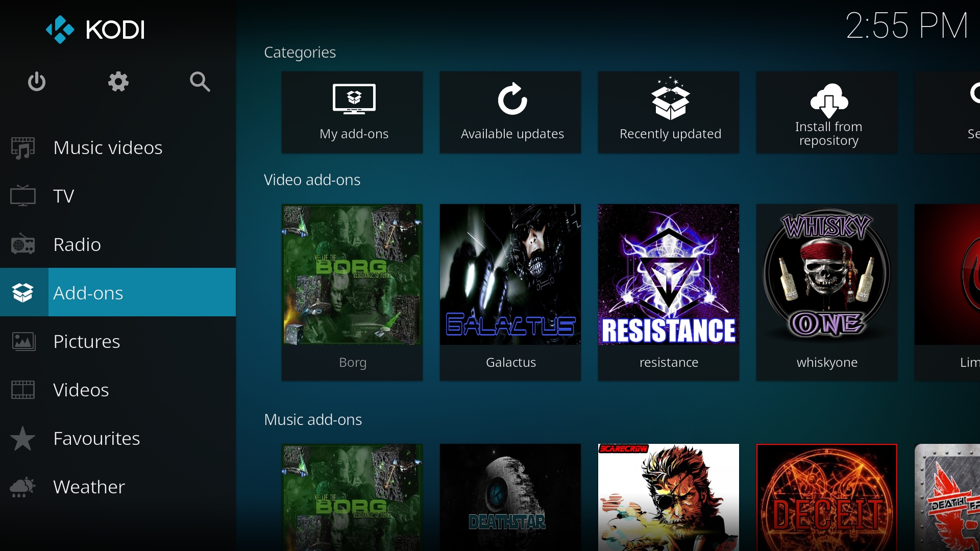Viewport: 980px width, 551px height.
Task: Click the power icon in sidebar
Action: [36, 82]
